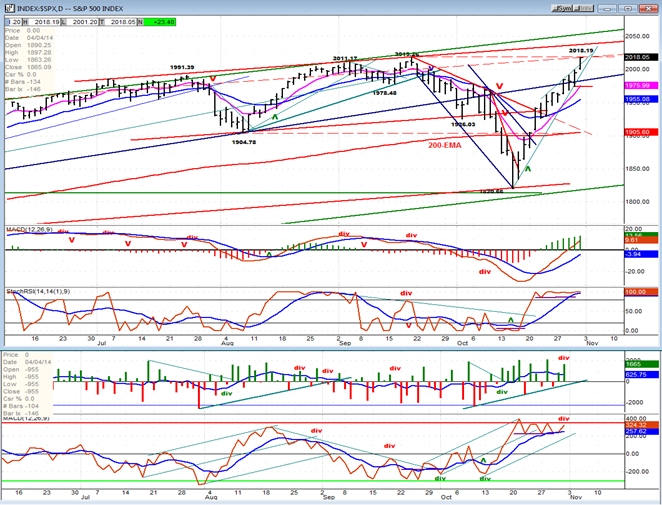Select the black 2018.05 price axis marker

641,57
